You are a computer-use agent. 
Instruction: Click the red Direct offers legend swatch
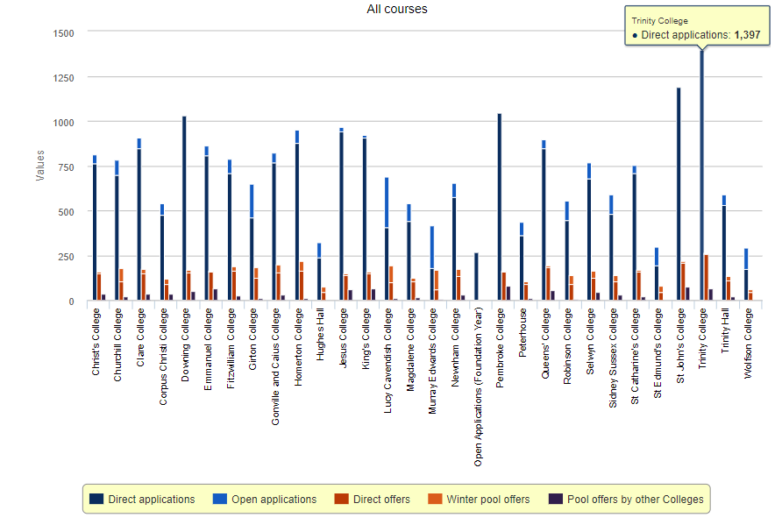click(x=341, y=499)
